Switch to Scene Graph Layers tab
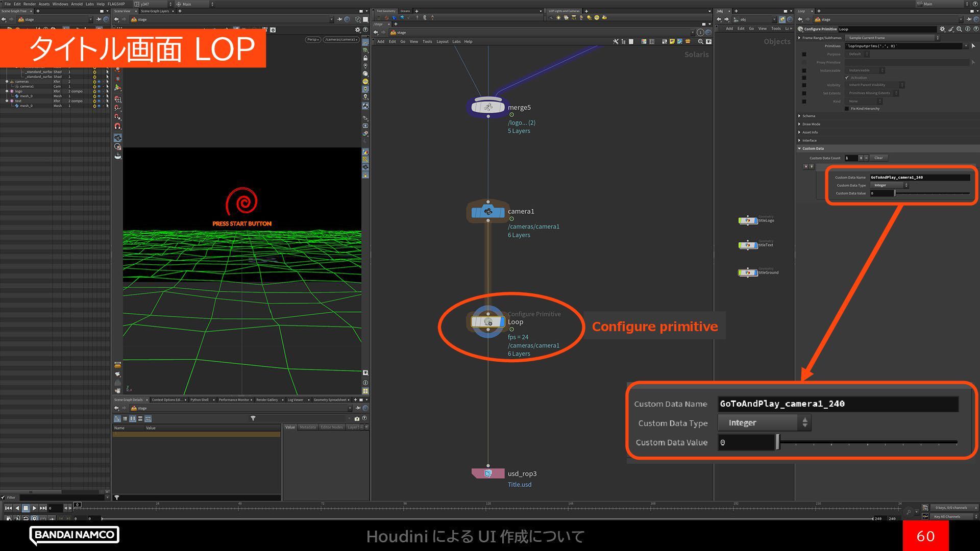980x551 pixels. pos(155,11)
